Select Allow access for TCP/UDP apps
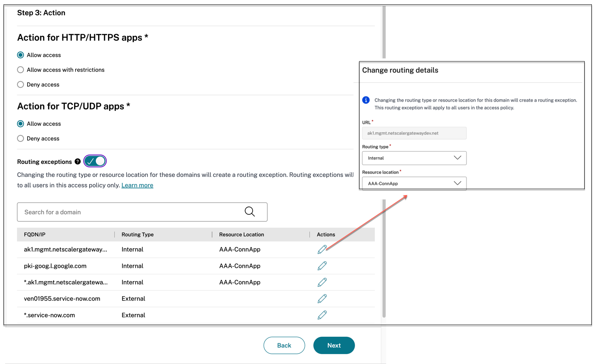Screen dimensions: 593x364 (x=20, y=124)
